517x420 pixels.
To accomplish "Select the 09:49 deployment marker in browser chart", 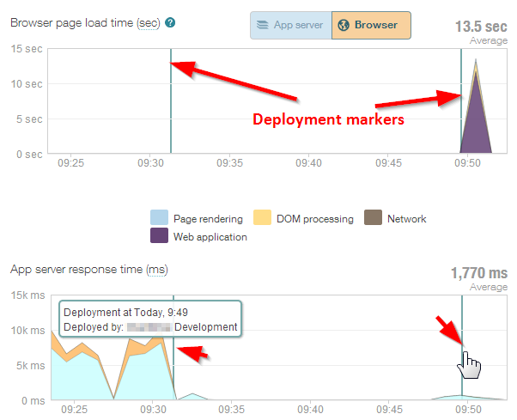I will coord(461,100).
